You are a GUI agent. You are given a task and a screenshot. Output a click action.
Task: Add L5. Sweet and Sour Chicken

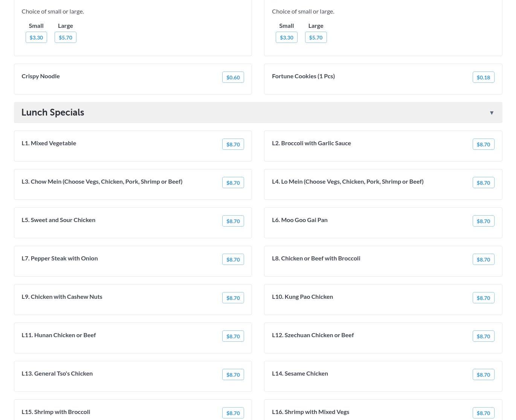[x=233, y=221]
